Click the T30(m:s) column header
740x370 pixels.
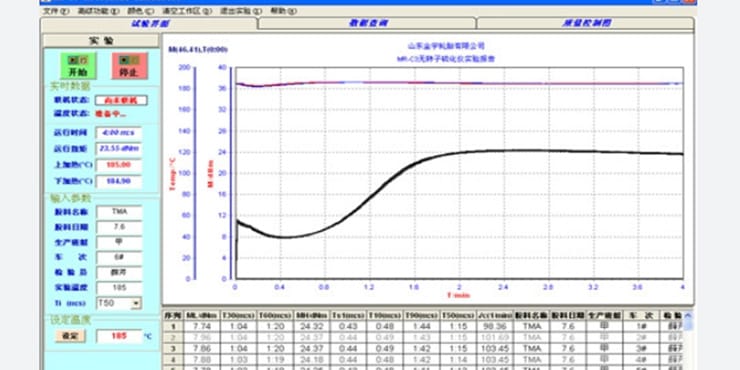[238, 315]
